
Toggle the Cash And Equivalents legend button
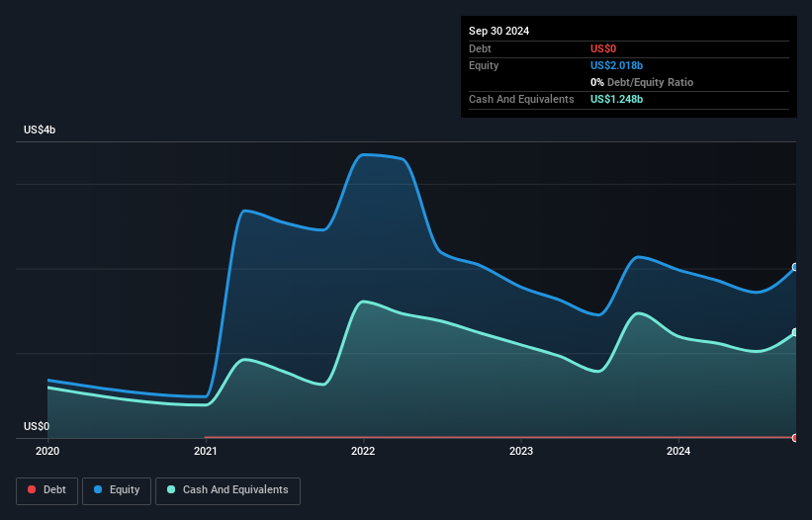[227, 490]
